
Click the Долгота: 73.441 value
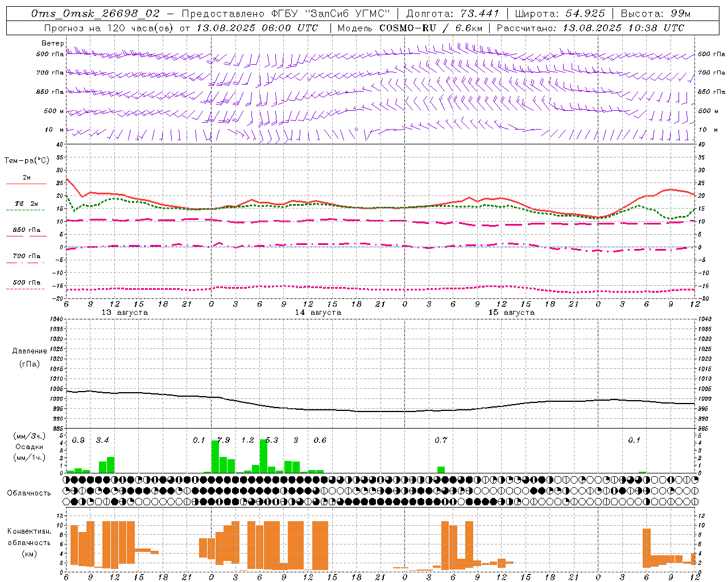(453, 14)
